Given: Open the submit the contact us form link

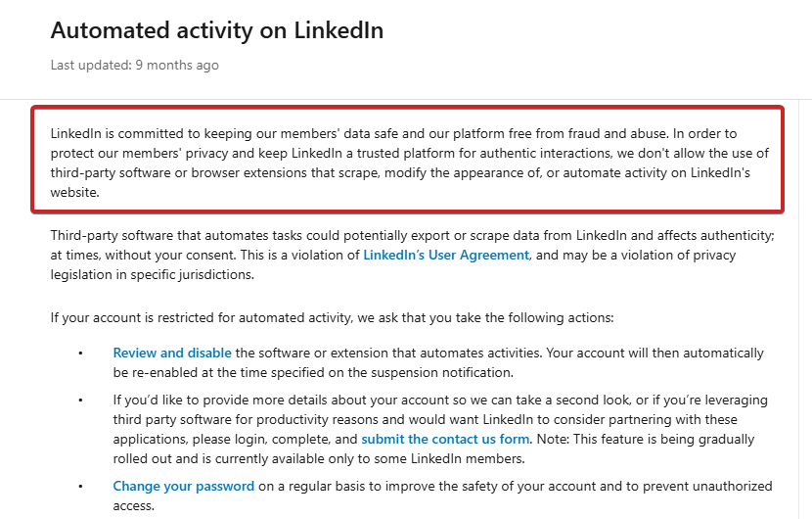Looking at the screenshot, I should coord(445,439).
